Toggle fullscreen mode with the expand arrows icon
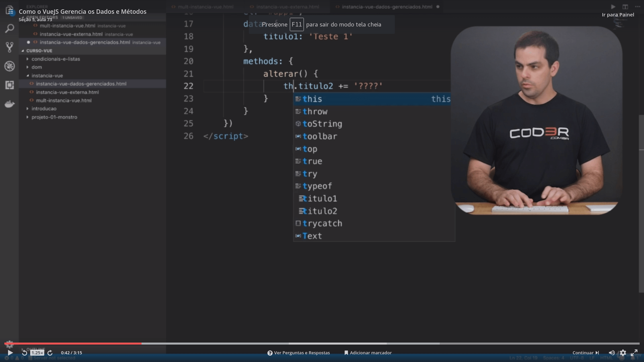The image size is (644, 362). click(x=634, y=353)
